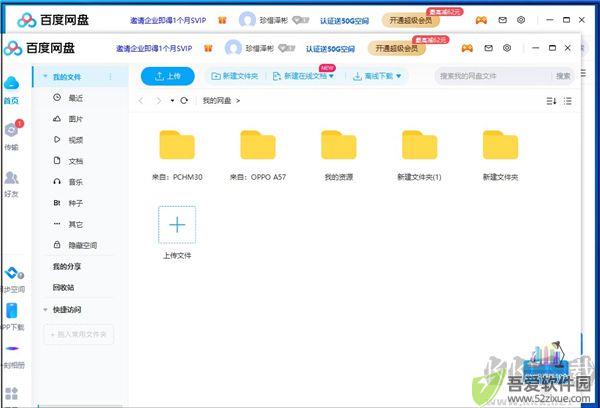600x408 pixels.
Task: Open 认证送50G空间 link in back window
Action: (344, 21)
